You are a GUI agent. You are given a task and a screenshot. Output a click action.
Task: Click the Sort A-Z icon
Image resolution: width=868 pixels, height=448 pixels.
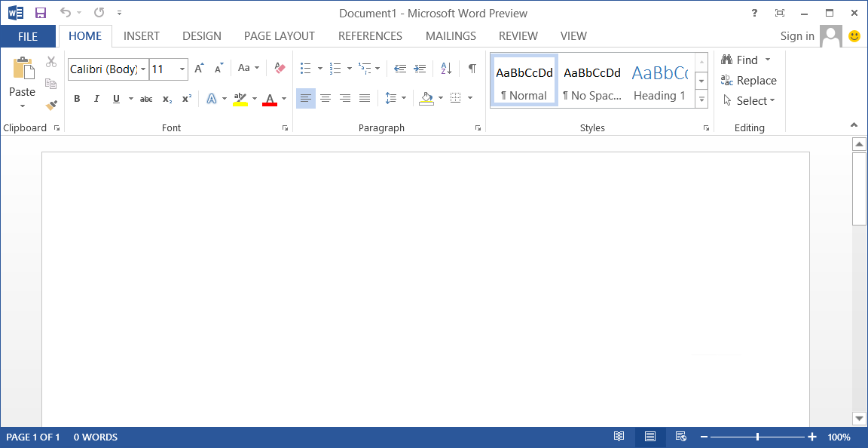pos(446,68)
